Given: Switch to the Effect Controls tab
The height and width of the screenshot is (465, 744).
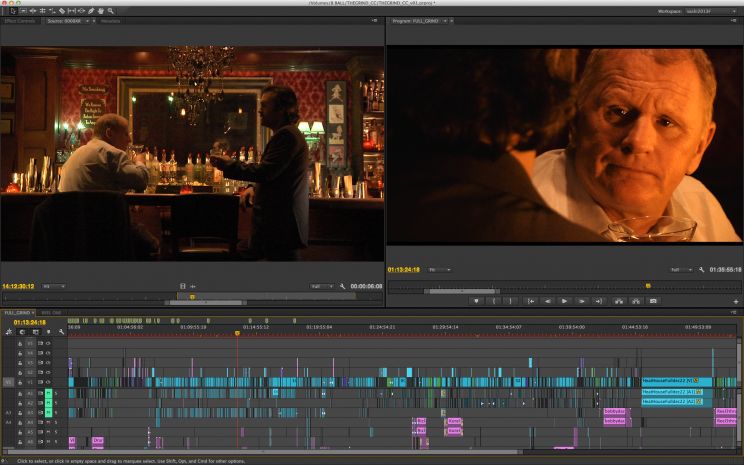Looking at the screenshot, I should click(20, 20).
